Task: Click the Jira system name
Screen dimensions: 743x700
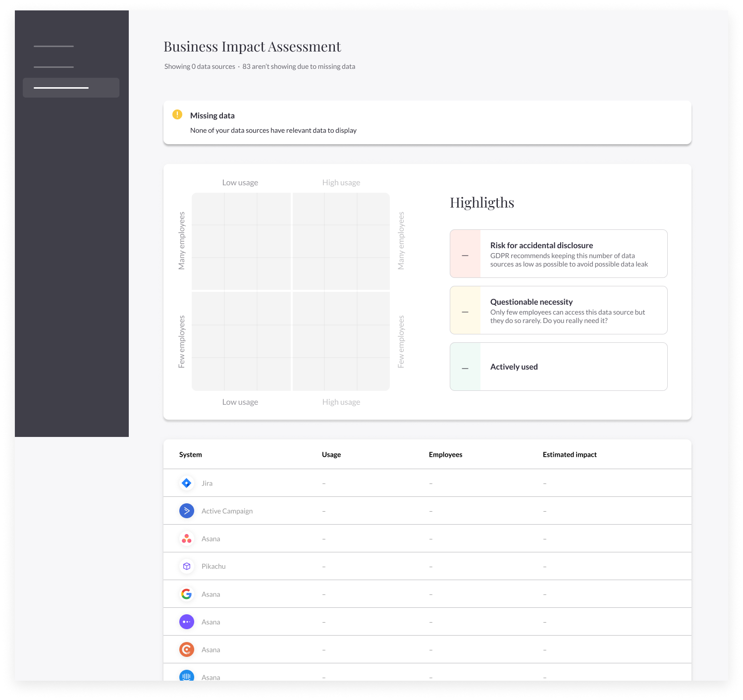Action: pos(207,484)
